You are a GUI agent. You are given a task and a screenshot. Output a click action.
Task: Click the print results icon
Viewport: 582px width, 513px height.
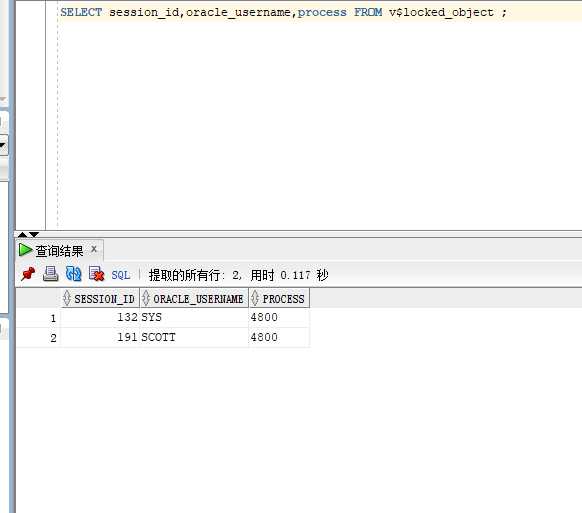point(50,274)
